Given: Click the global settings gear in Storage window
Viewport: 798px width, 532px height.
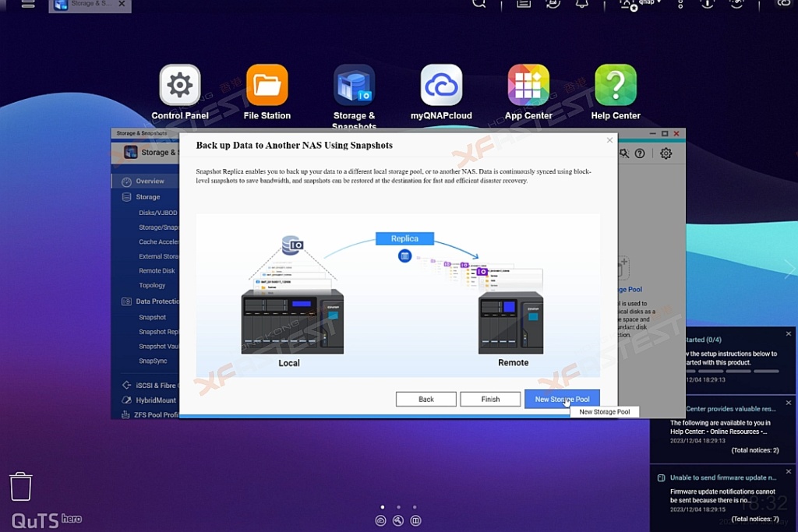Looking at the screenshot, I should click(666, 153).
